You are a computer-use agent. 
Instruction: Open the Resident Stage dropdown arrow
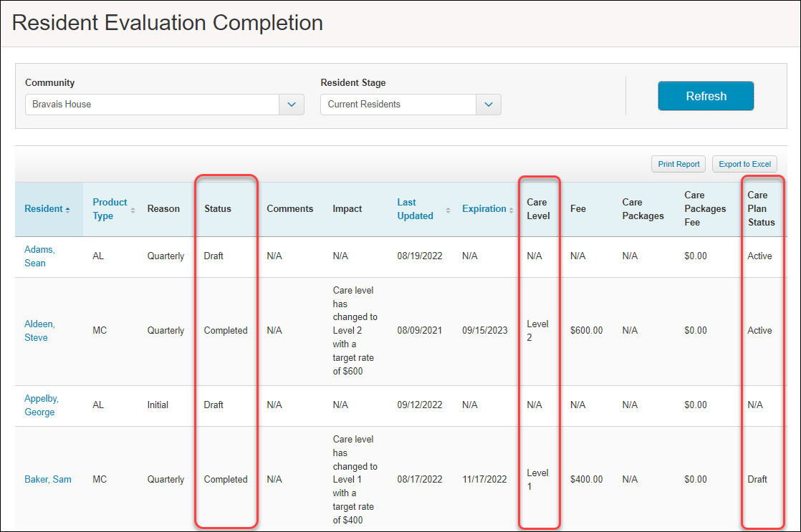[489, 104]
